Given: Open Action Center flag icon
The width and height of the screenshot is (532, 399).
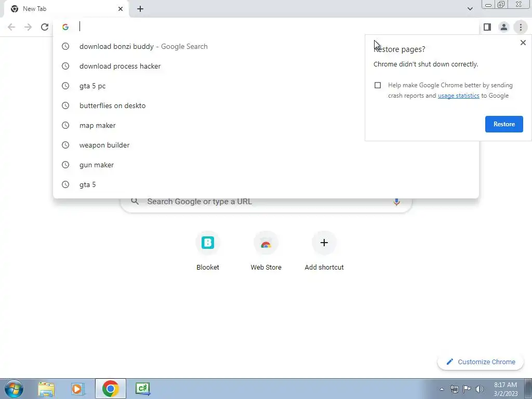Looking at the screenshot, I should pos(467,389).
